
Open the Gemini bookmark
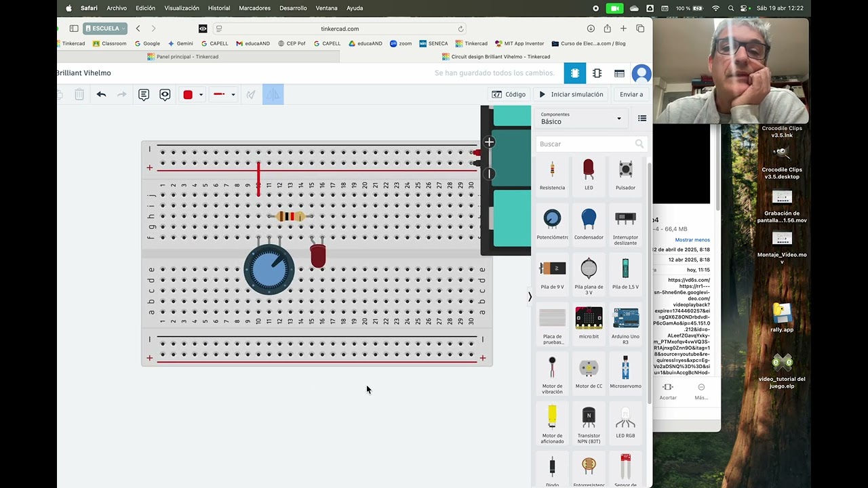pos(180,43)
